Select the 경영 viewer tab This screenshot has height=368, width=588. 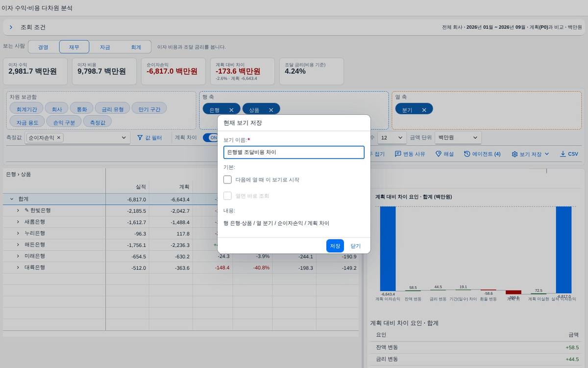point(43,47)
